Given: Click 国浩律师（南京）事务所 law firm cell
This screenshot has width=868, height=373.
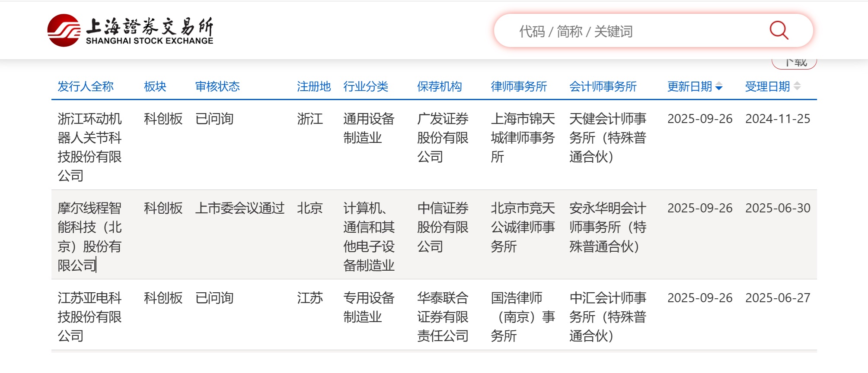Looking at the screenshot, I should pos(523,317).
